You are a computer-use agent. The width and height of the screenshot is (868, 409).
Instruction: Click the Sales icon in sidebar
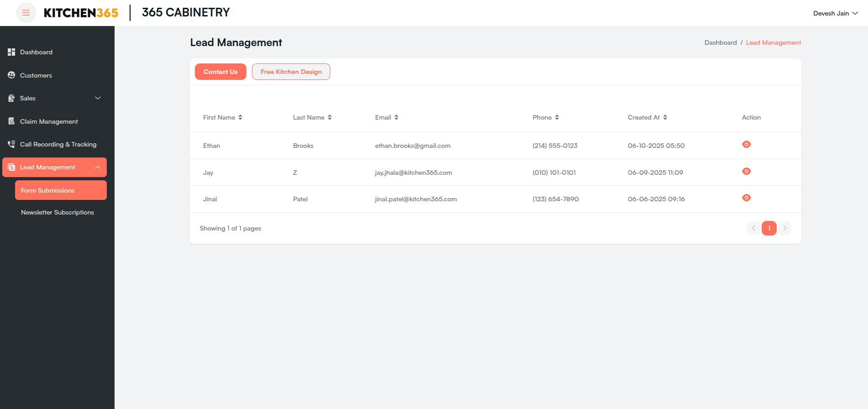pos(11,98)
